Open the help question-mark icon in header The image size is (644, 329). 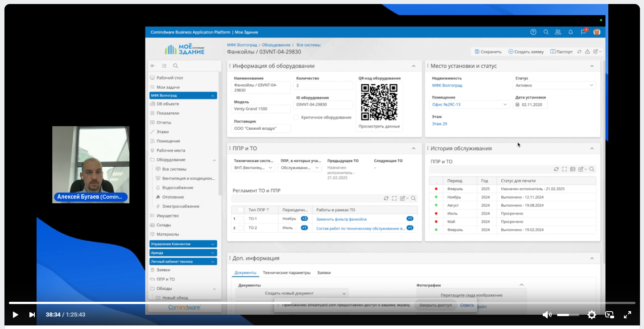click(x=533, y=32)
